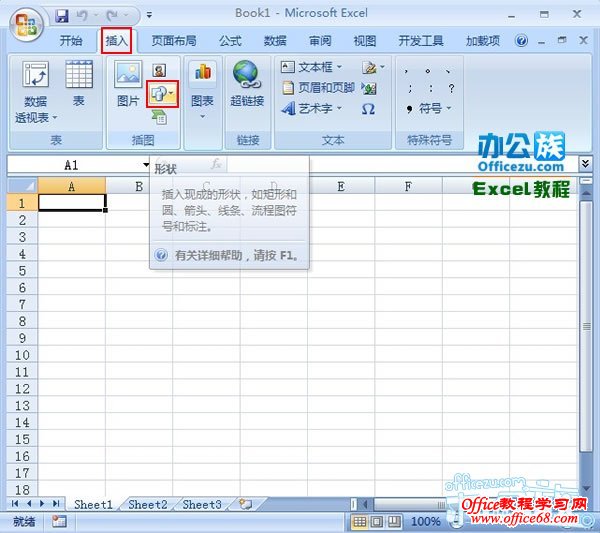Click the Hyperlink (超链接) icon

[246, 83]
